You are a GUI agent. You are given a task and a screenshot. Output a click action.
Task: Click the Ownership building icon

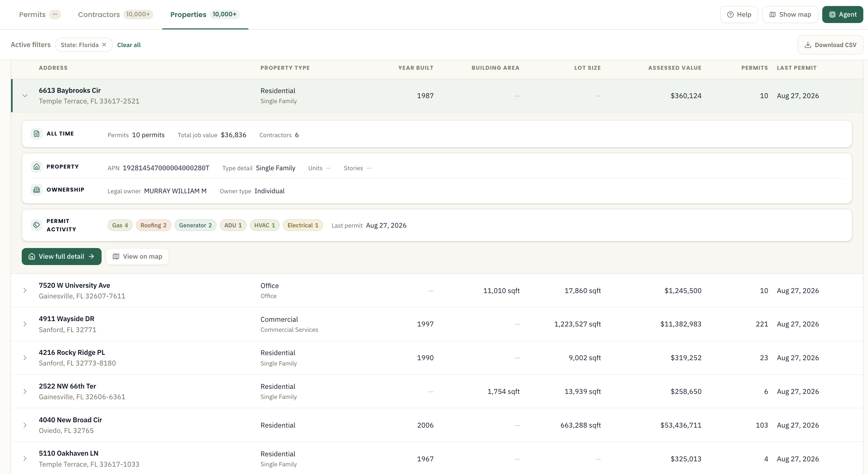coord(36,190)
